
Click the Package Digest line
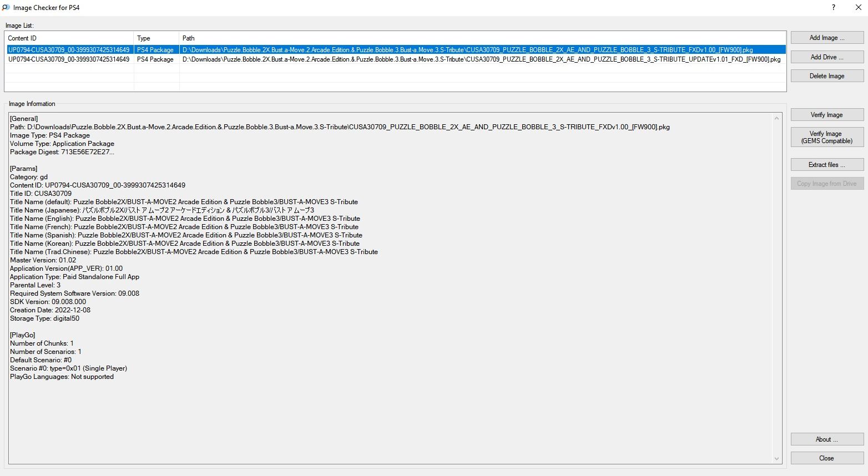(62, 152)
